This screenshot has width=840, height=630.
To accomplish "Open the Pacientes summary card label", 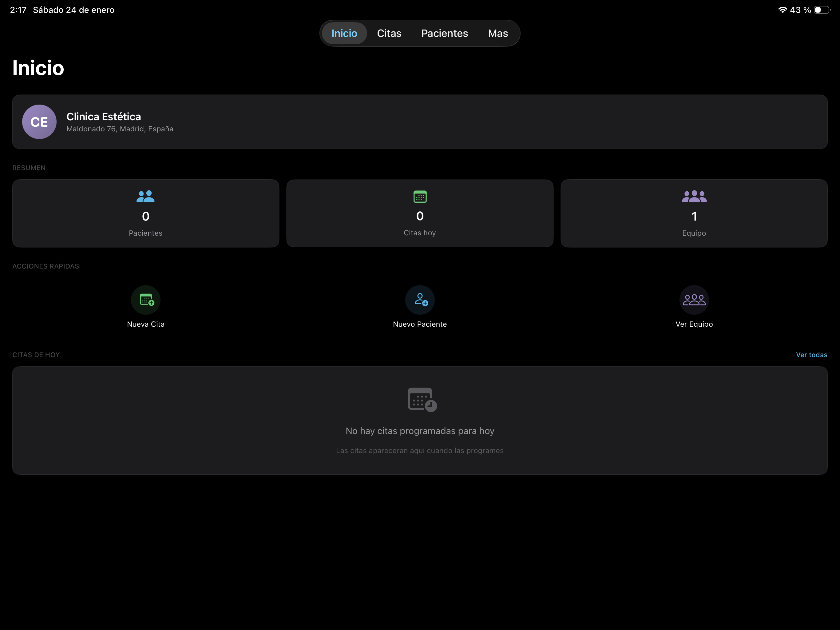I will tap(145, 233).
